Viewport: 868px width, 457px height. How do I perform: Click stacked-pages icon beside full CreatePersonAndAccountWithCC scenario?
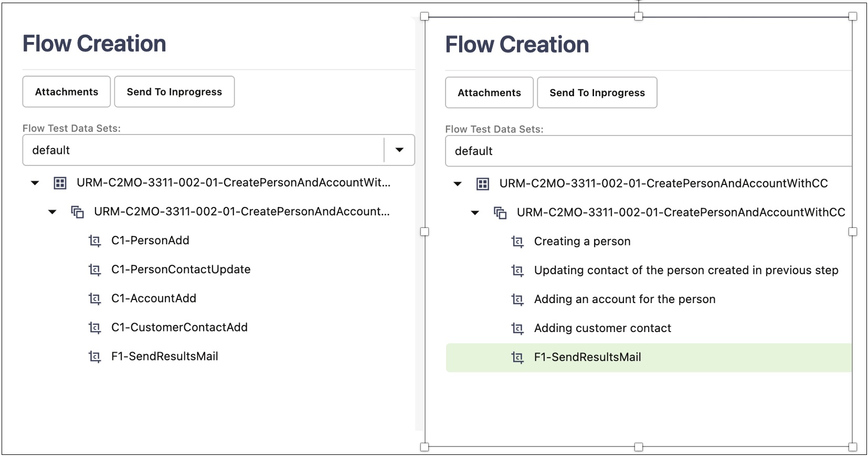point(500,213)
